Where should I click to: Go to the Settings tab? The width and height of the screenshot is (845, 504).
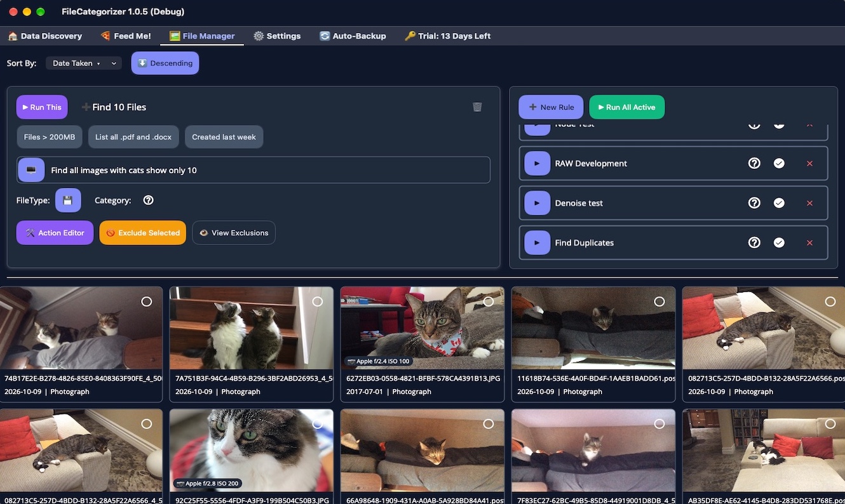(277, 36)
